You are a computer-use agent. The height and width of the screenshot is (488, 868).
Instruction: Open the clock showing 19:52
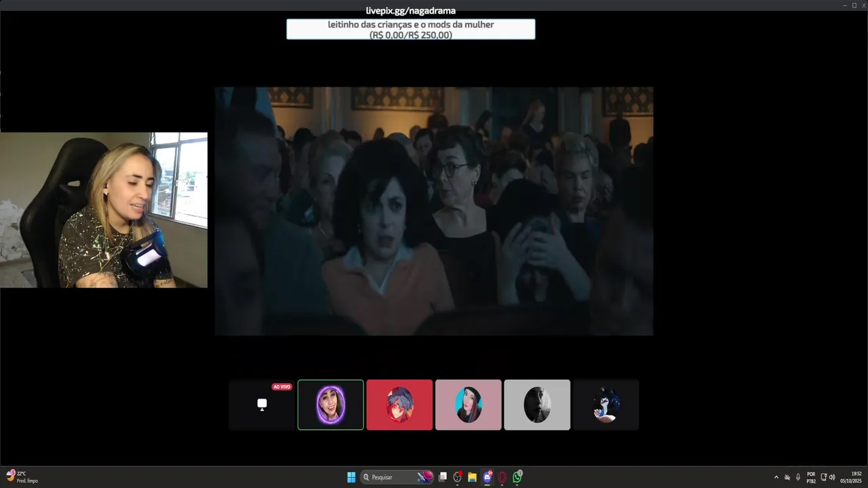pyautogui.click(x=851, y=477)
